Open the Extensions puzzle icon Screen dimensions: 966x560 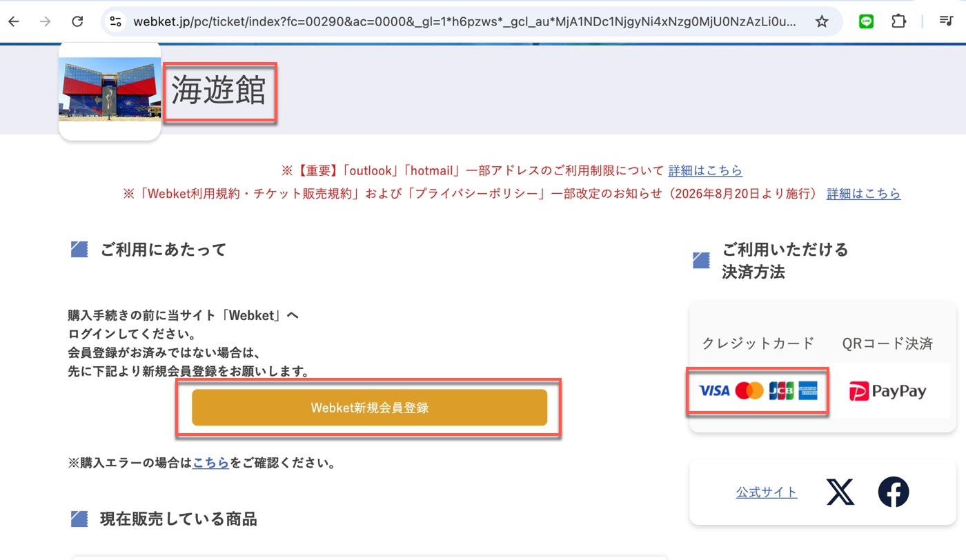point(898,21)
